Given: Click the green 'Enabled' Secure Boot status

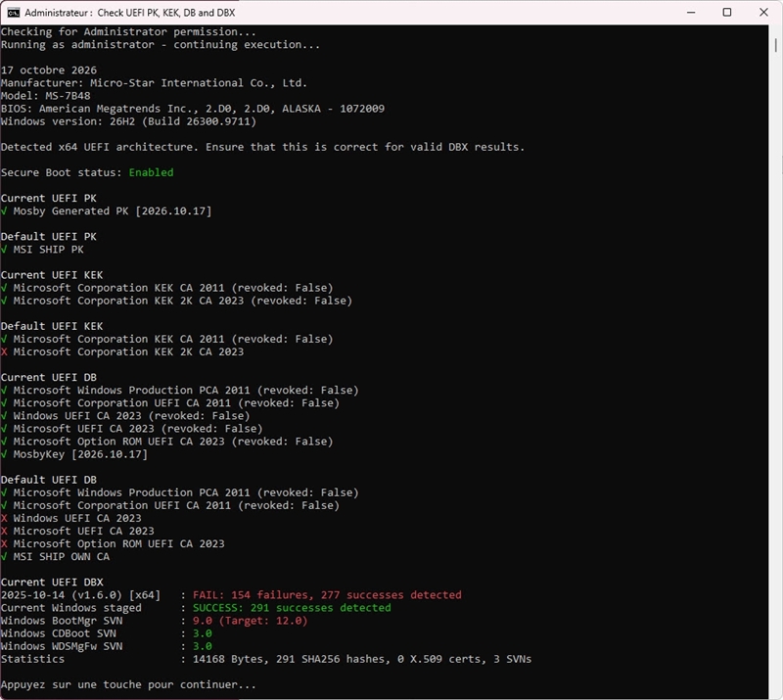Looking at the screenshot, I should tap(151, 172).
